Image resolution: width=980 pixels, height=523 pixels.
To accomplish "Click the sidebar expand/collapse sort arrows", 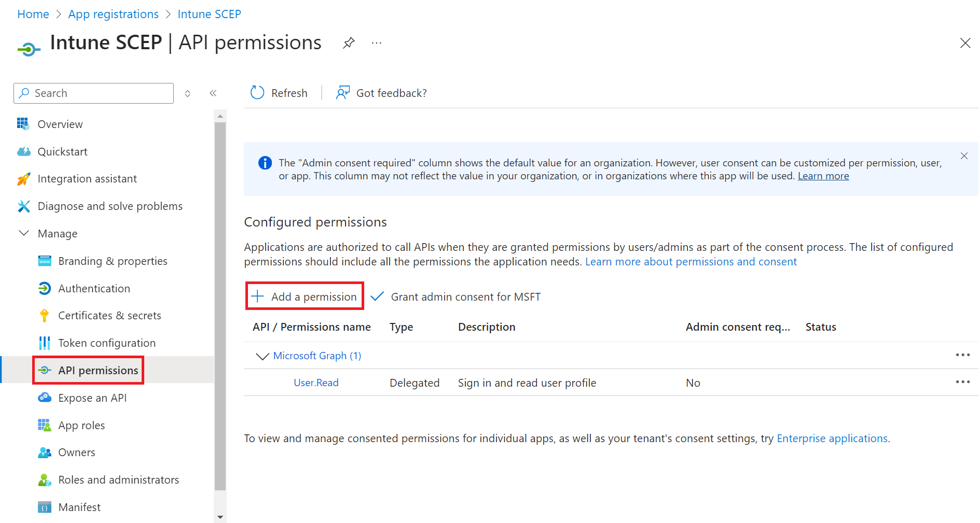I will pos(188,93).
